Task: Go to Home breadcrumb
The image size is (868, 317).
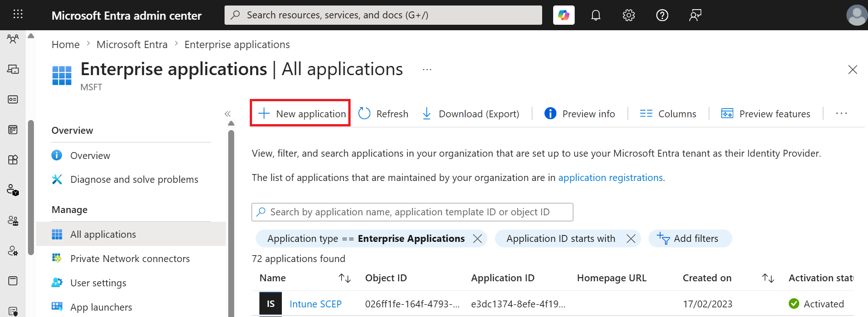Action: pos(66,44)
